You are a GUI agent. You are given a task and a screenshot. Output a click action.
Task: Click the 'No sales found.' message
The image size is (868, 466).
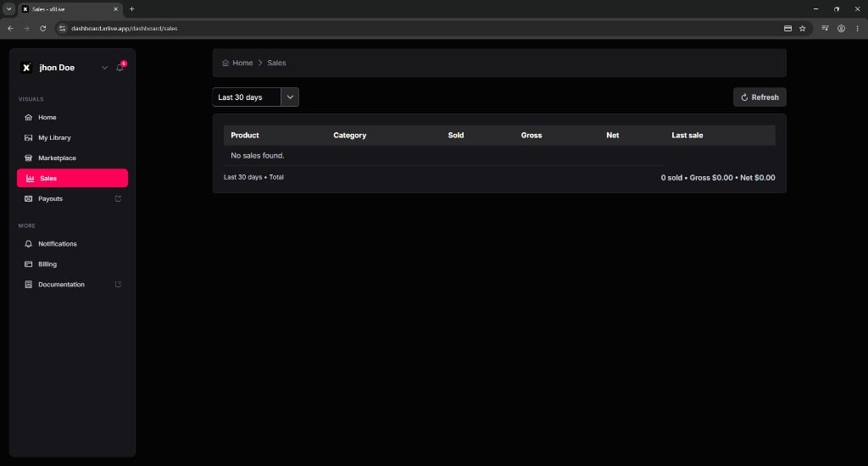(x=258, y=156)
